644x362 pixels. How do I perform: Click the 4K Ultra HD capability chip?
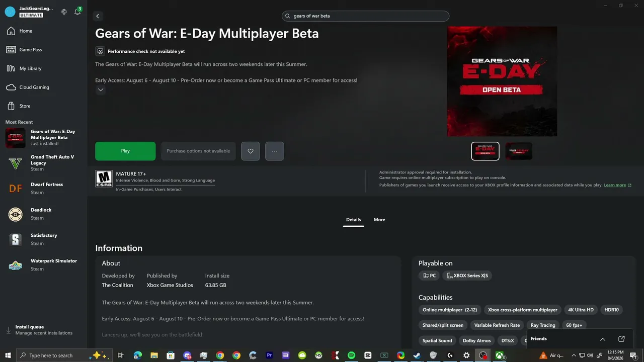pyautogui.click(x=581, y=310)
